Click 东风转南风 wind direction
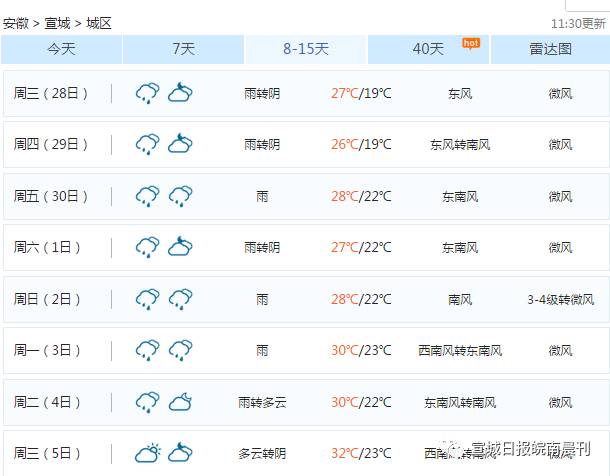 [x=460, y=145]
